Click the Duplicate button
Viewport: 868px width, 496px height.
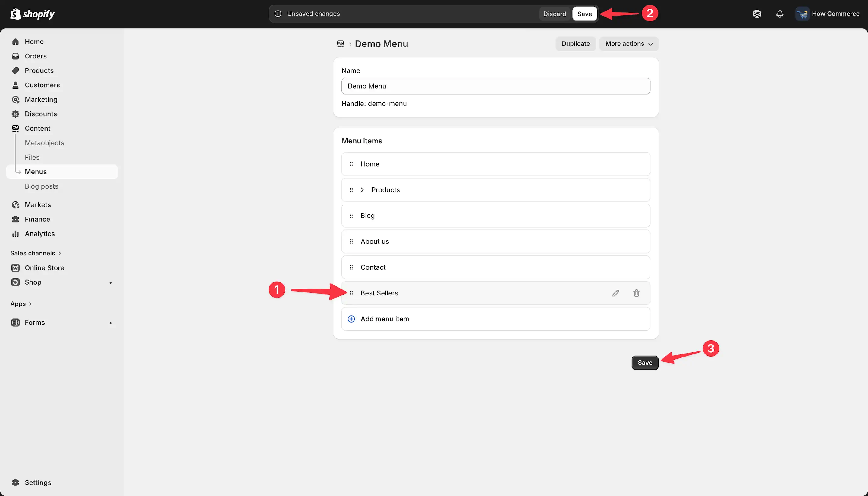point(575,44)
